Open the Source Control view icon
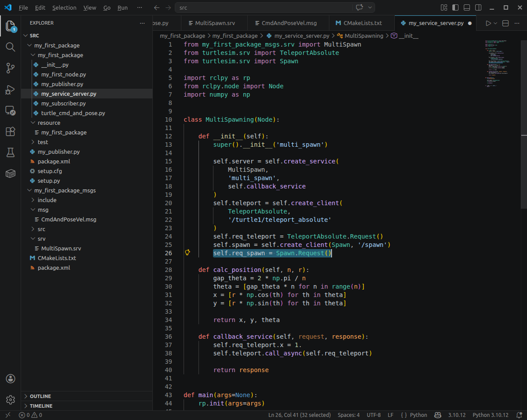Image resolution: width=527 pixels, height=420 pixels. tap(11, 68)
